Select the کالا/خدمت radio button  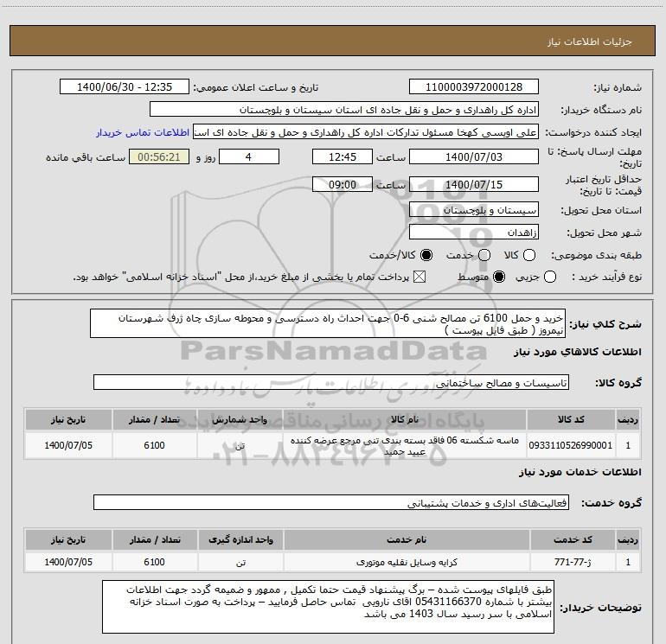pyautogui.click(x=426, y=255)
